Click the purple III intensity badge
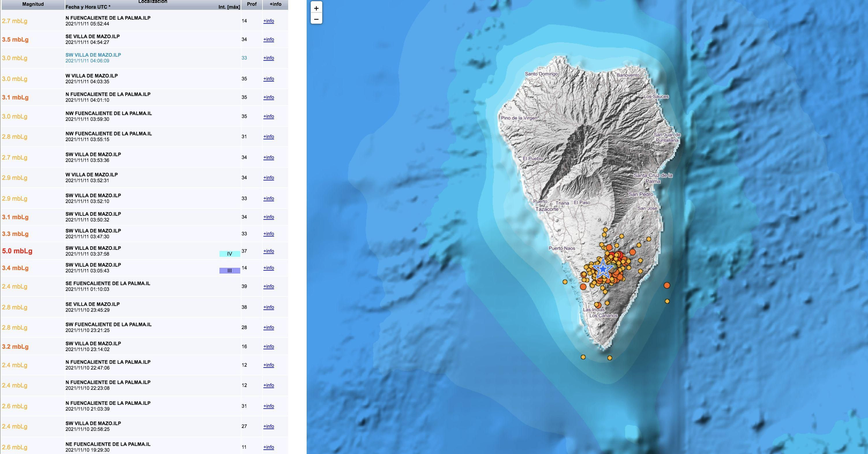The width and height of the screenshot is (868, 454). pyautogui.click(x=229, y=270)
